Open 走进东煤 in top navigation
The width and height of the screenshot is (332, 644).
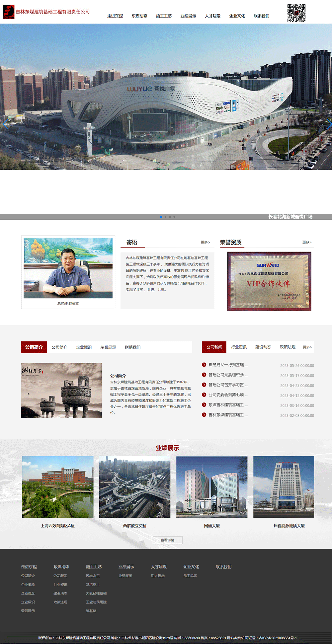115,16
